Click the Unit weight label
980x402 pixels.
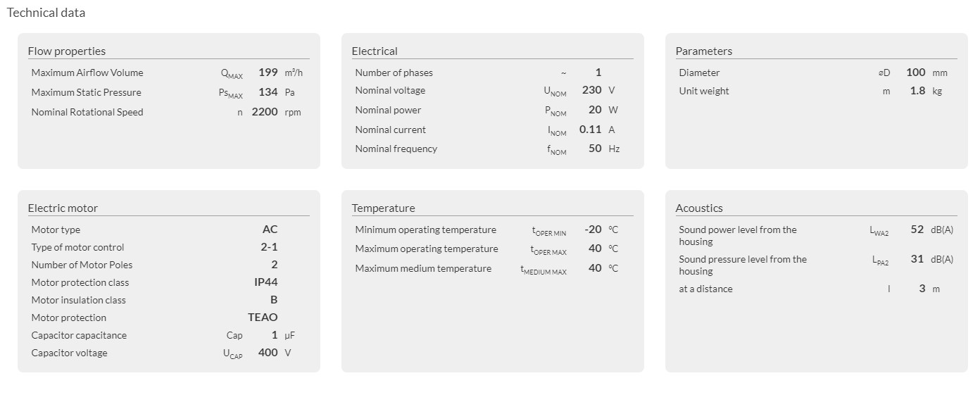click(704, 91)
